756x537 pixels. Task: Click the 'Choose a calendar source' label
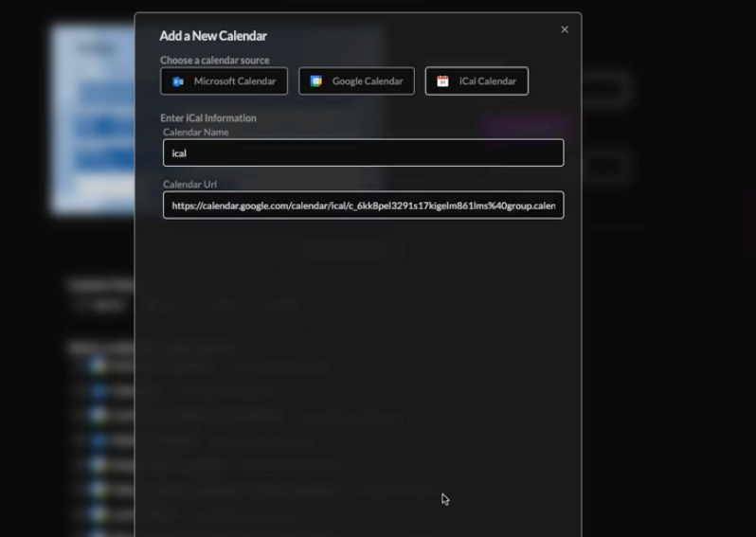214,60
